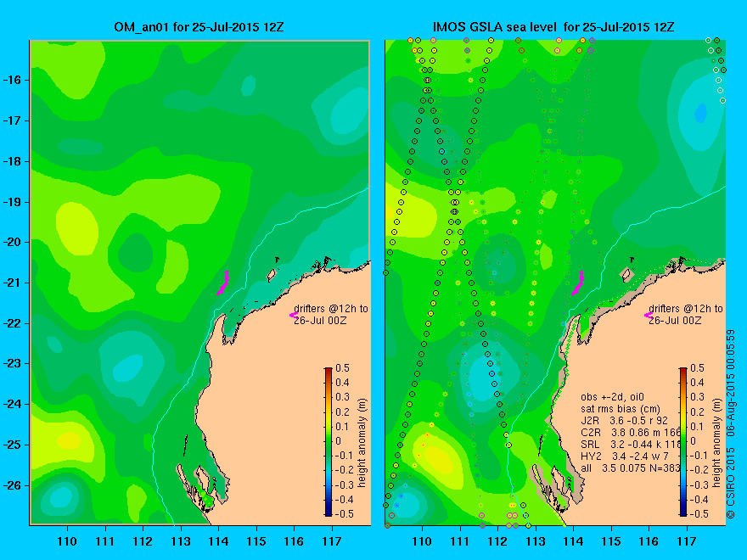Click latitude label -25 on the y-axis
The width and height of the screenshot is (747, 560).
tap(13, 445)
